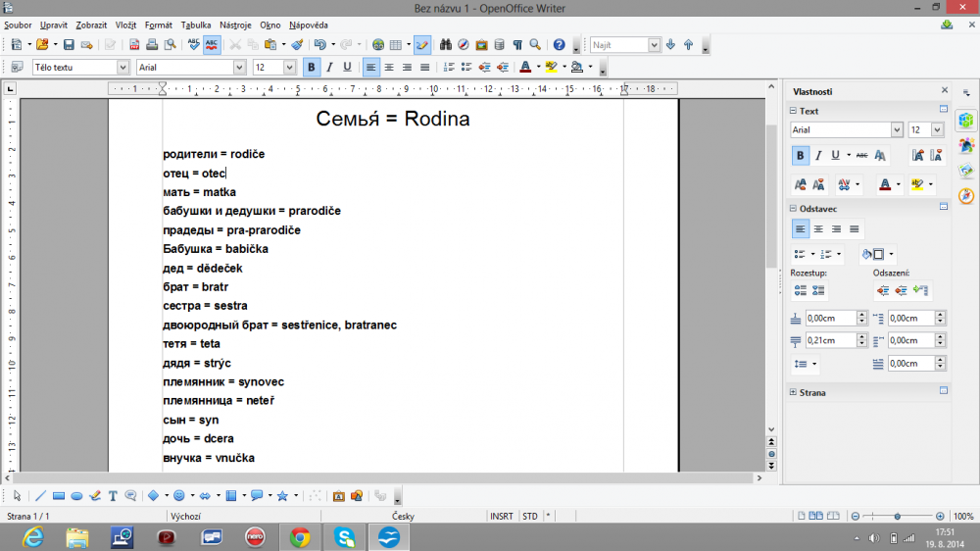Open Find & Replace binoculars icon

click(x=446, y=45)
